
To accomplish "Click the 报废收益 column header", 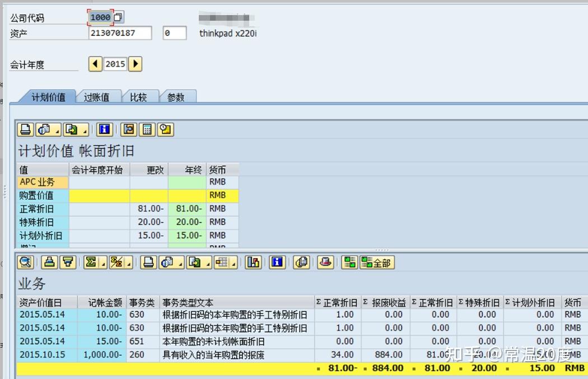I will [385, 302].
